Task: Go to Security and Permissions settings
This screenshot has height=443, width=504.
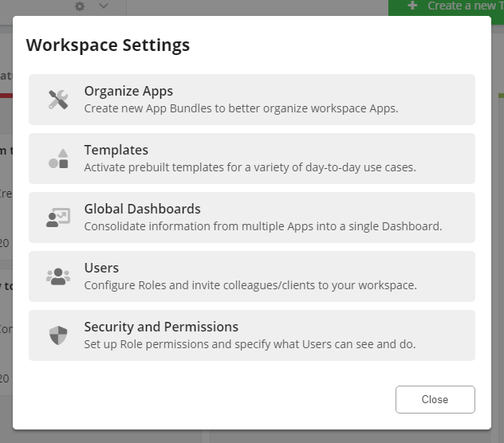Action: click(x=161, y=327)
